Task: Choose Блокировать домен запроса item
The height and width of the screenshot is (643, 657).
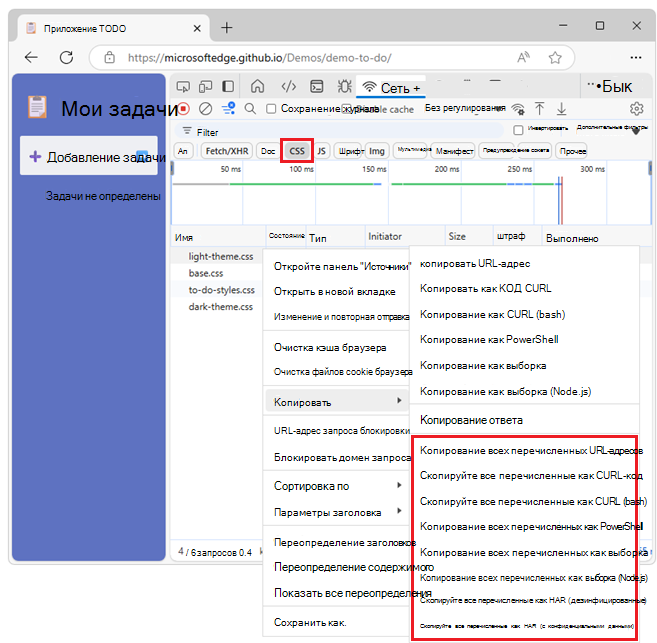Action: click(x=336, y=457)
